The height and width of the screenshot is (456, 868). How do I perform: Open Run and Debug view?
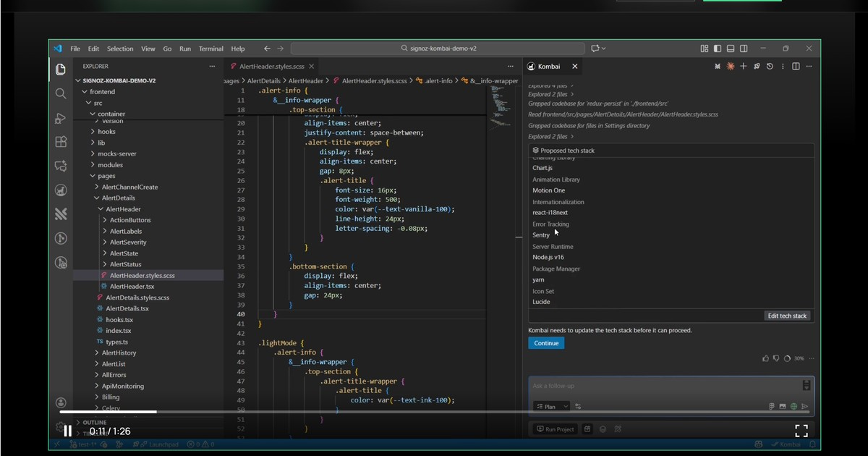pyautogui.click(x=61, y=118)
